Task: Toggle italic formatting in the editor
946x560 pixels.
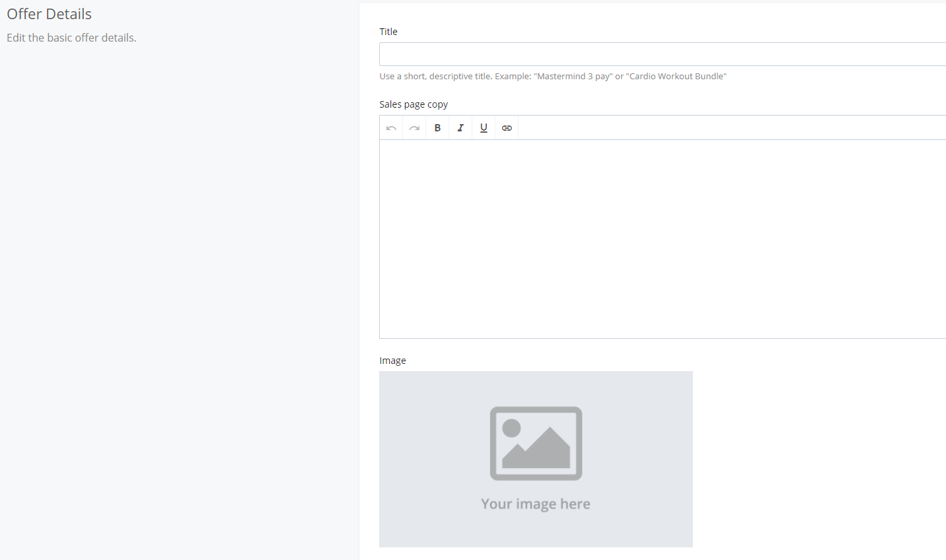Action: point(460,128)
